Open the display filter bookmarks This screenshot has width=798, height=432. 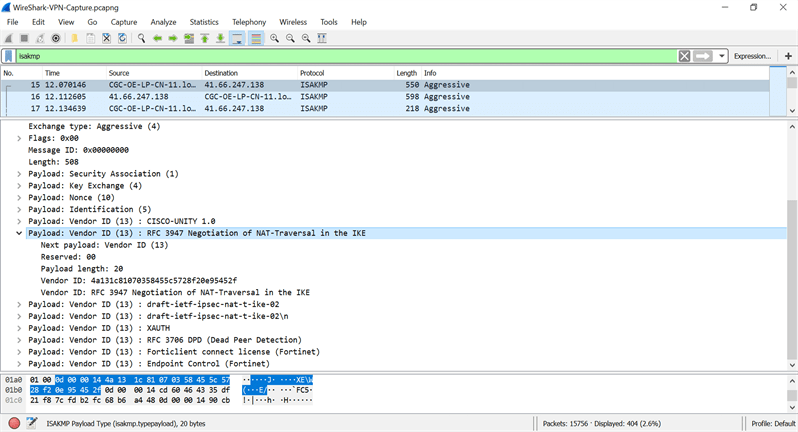(x=9, y=56)
